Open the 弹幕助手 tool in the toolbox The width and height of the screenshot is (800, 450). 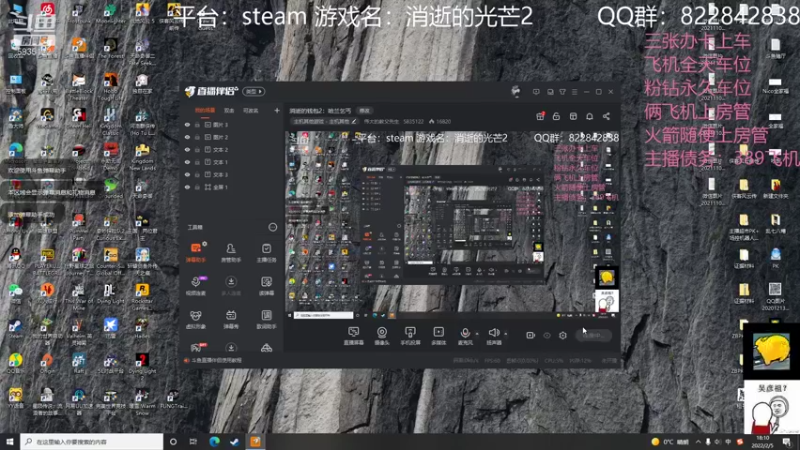point(196,252)
